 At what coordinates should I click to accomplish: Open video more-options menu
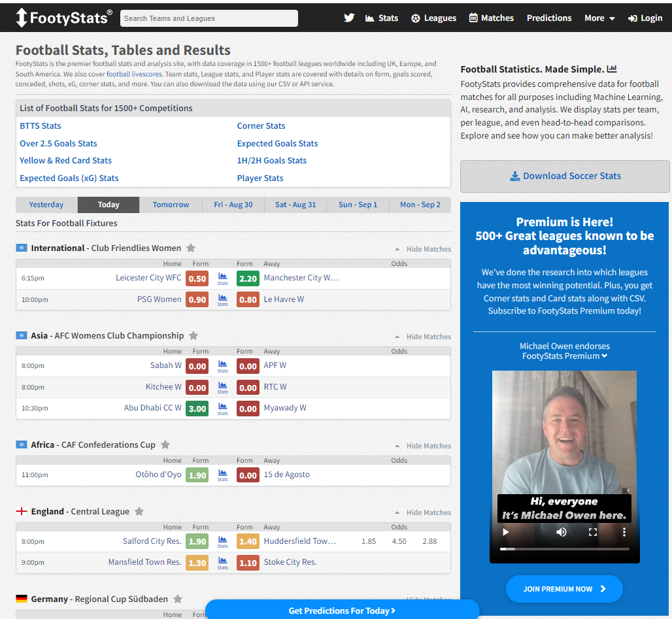pos(624,532)
